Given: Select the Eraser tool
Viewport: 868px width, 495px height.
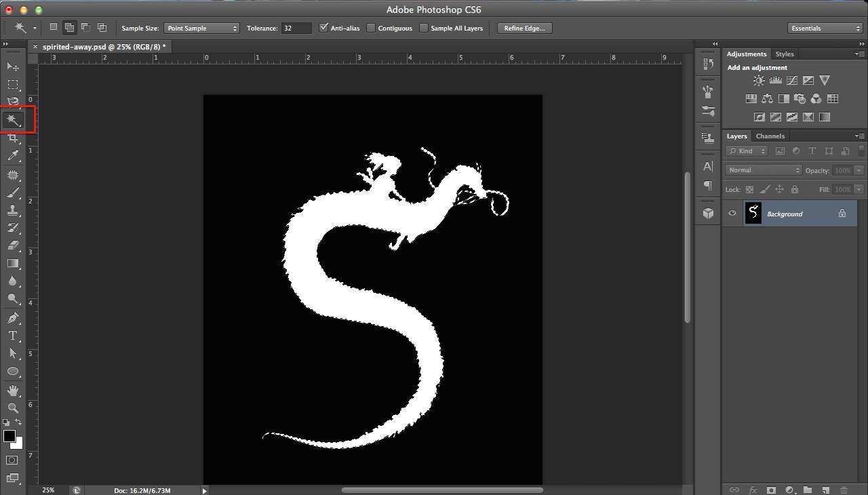Looking at the screenshot, I should (13, 246).
